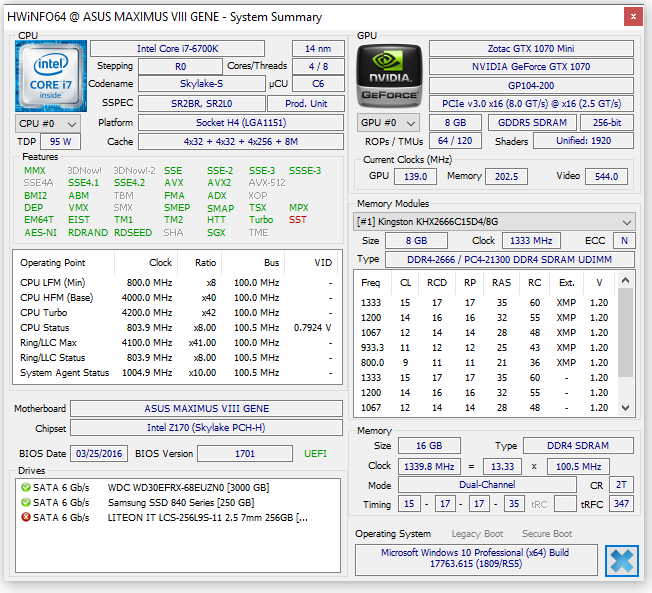Click the Zotac GTX 1070 Mini field
Image resolution: width=652 pixels, height=593 pixels.
[x=531, y=49]
